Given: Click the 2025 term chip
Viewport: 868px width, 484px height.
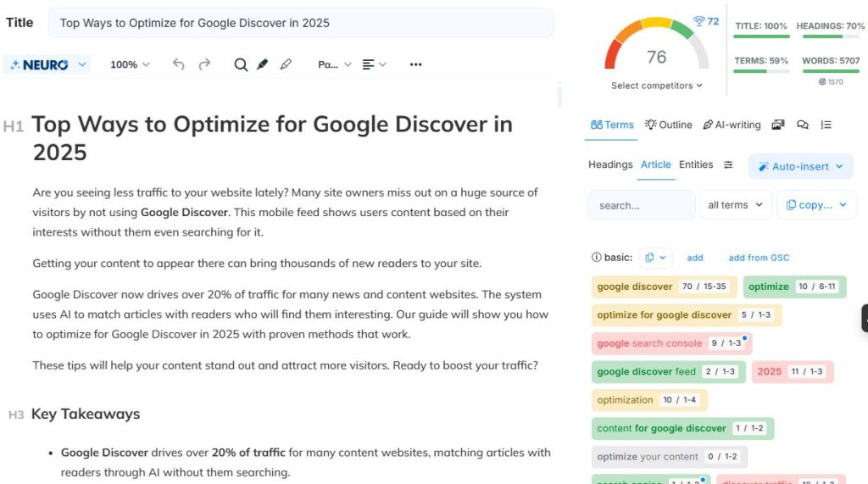Looking at the screenshot, I should 793,371.
